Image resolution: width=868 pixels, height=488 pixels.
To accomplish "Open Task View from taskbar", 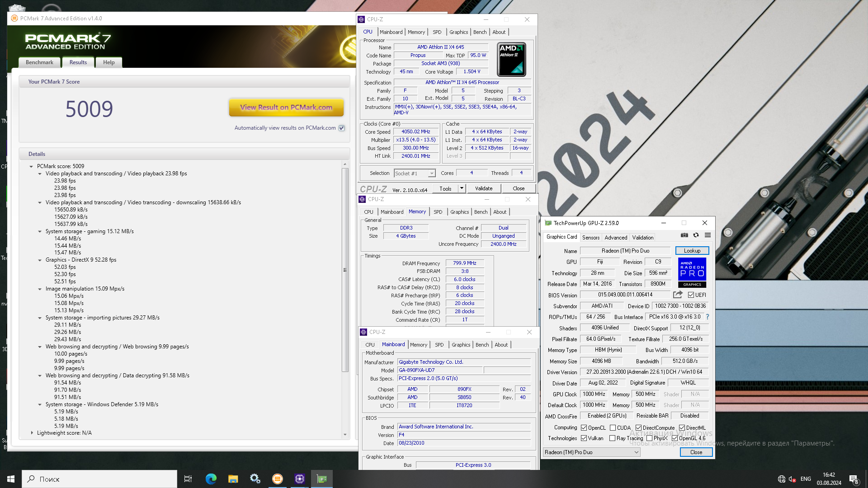I will pyautogui.click(x=188, y=479).
